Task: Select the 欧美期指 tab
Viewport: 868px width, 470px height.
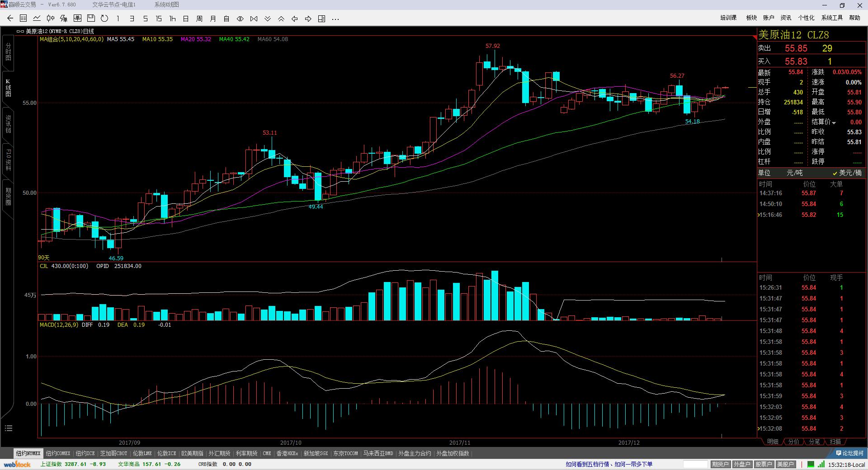Action: pyautogui.click(x=192, y=453)
